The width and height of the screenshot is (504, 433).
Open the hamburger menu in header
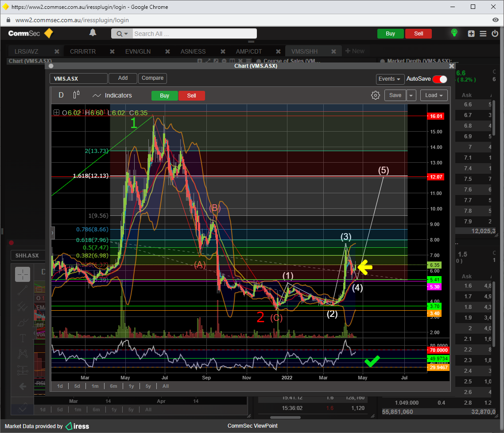[483, 34]
